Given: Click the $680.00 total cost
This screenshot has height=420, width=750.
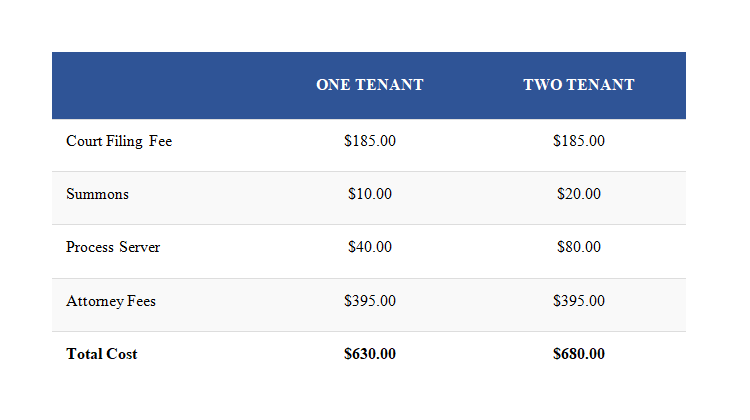Looking at the screenshot, I should 579,354.
